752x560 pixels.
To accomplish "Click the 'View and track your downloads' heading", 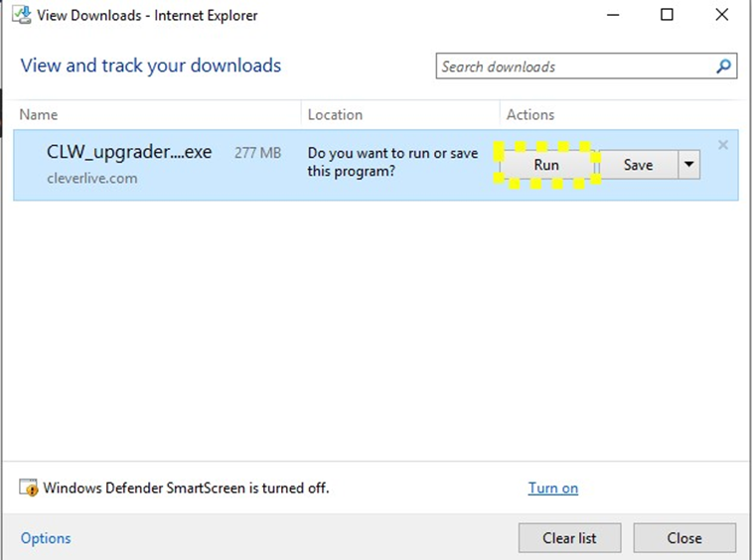I will click(151, 66).
